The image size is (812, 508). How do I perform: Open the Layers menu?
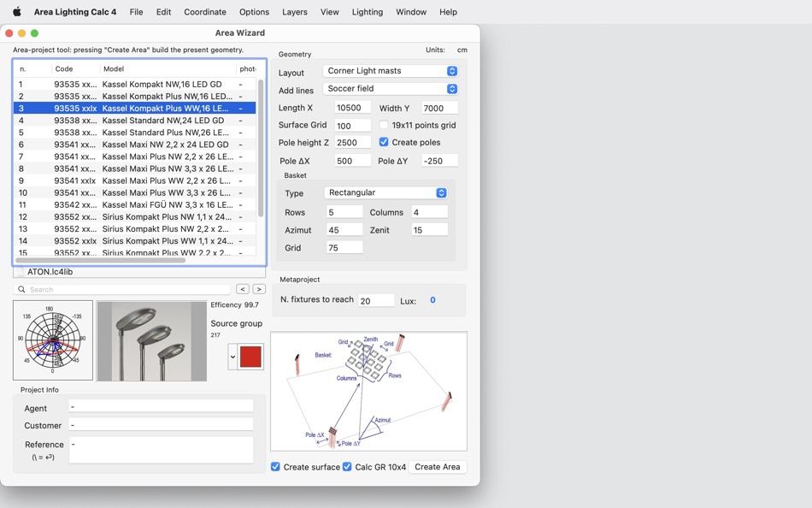(295, 11)
